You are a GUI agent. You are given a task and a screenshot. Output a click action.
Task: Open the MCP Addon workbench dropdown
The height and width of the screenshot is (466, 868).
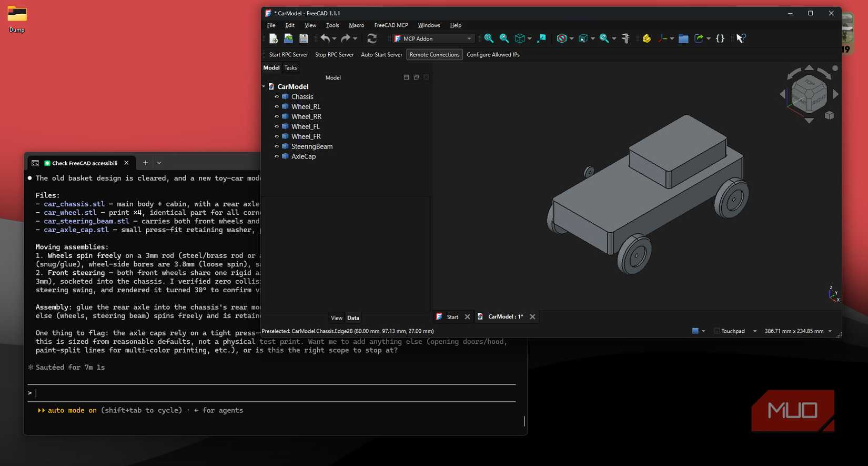pos(433,38)
